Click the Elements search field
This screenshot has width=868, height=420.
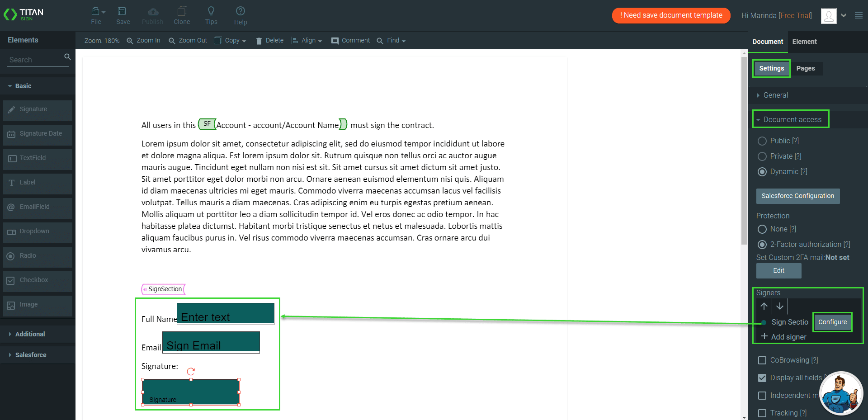[36, 60]
